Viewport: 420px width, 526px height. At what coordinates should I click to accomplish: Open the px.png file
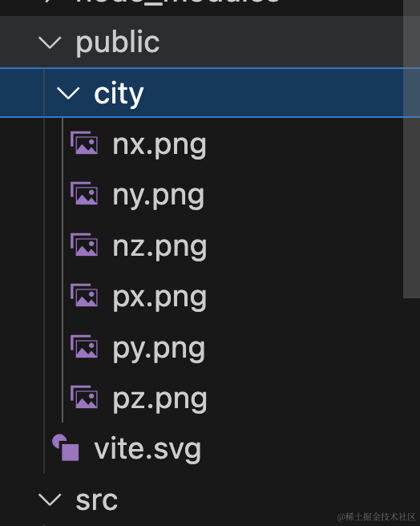(x=160, y=298)
